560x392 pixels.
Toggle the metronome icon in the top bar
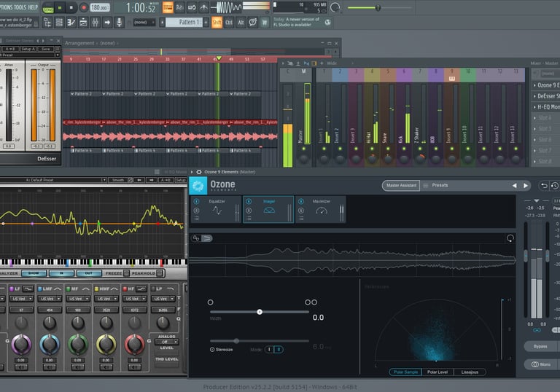[x=203, y=7]
